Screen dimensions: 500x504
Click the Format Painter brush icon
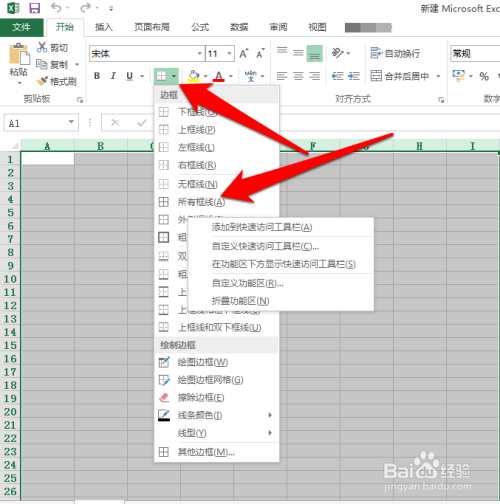pos(42,81)
